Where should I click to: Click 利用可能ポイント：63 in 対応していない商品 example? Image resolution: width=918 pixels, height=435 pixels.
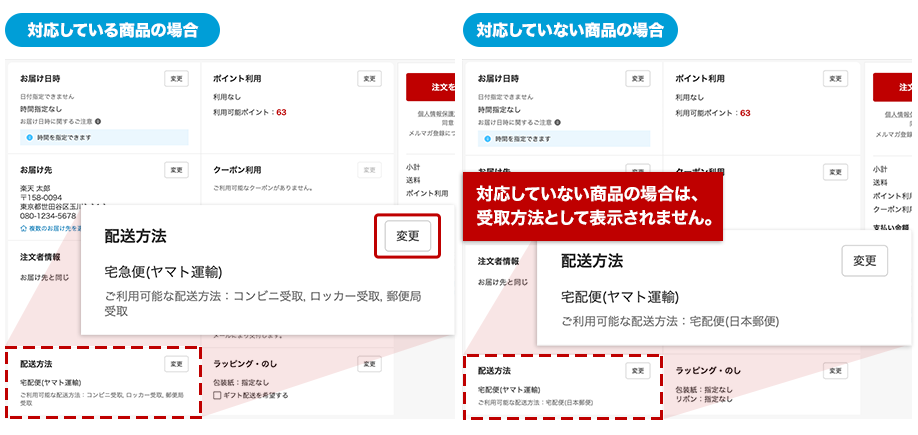[x=713, y=113]
